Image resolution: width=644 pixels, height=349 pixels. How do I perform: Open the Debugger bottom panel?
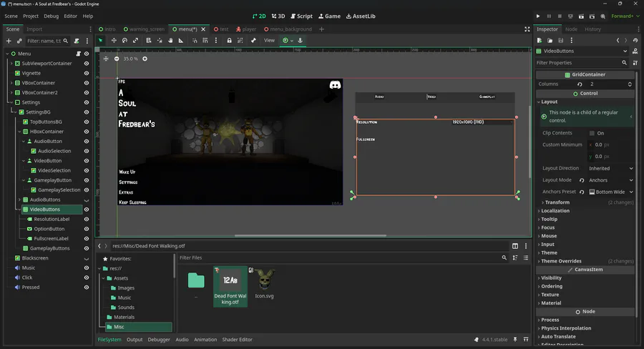point(159,340)
